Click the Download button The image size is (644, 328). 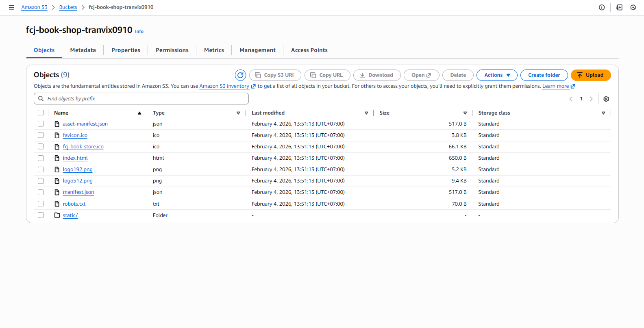click(377, 75)
